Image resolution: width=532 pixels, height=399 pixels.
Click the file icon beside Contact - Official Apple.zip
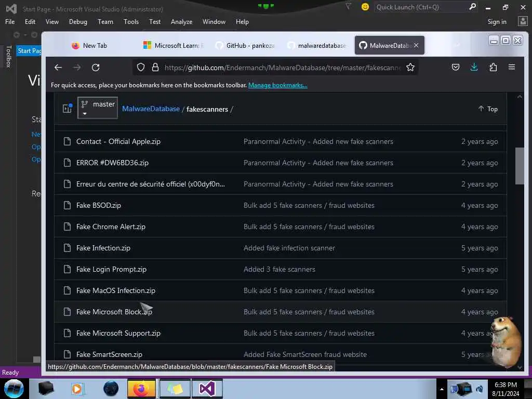pos(67,141)
